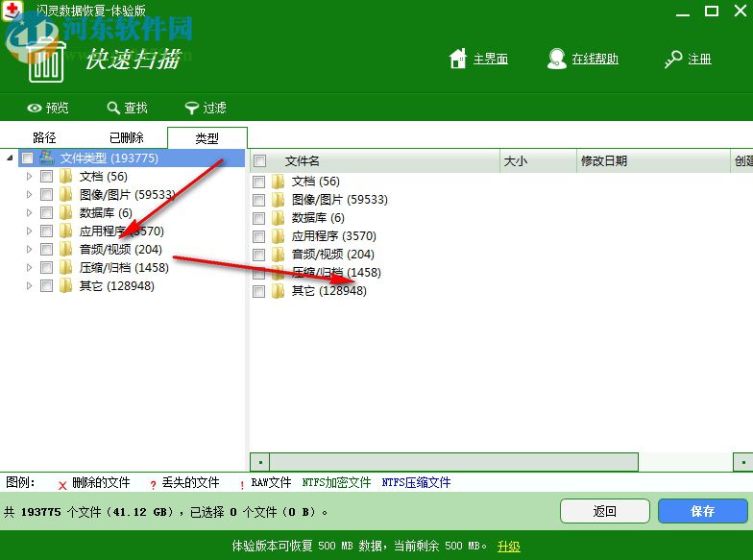Click the 返回 button
This screenshot has width=753, height=560.
[605, 511]
